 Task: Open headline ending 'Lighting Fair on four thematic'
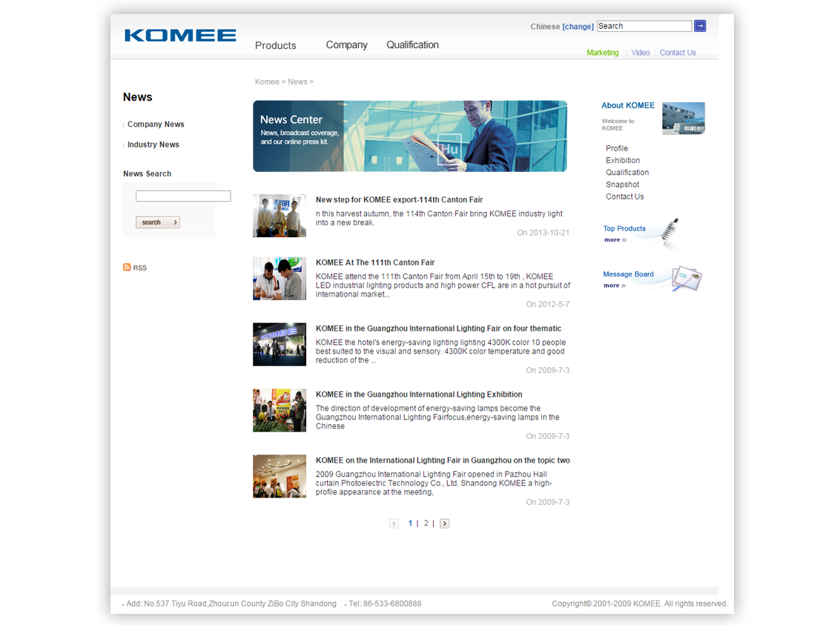pos(438,328)
